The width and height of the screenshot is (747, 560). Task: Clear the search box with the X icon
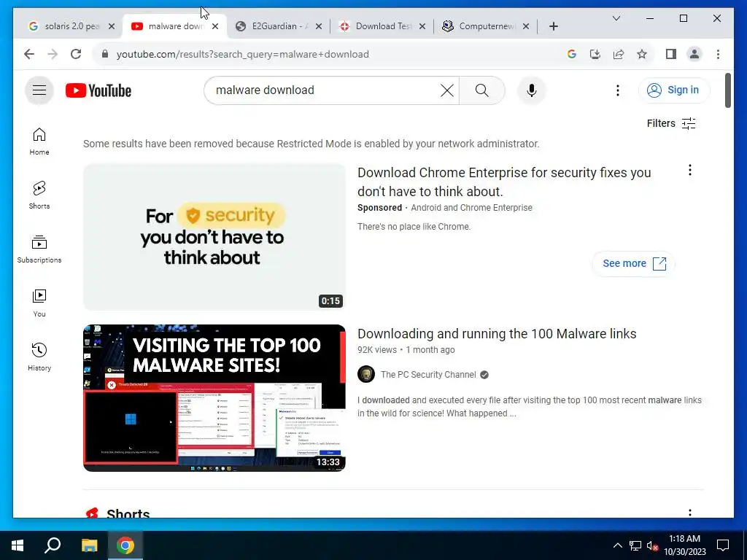click(x=447, y=90)
